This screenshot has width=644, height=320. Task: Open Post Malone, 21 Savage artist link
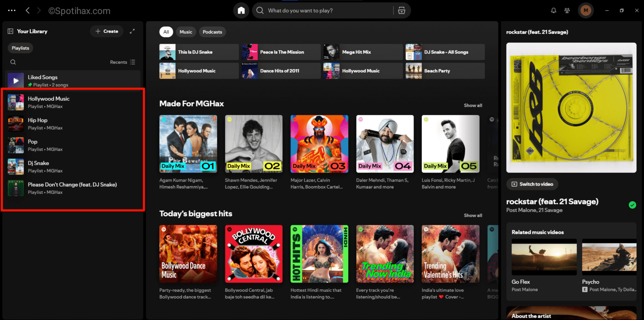pyautogui.click(x=534, y=210)
